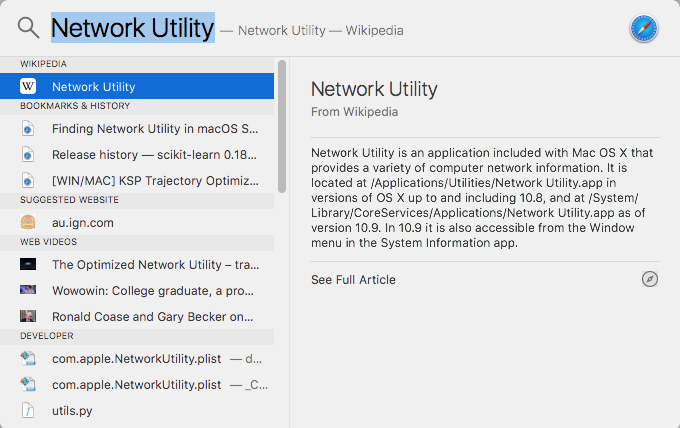Click the utils.py file icon
The width and height of the screenshot is (680, 428).
[x=28, y=410]
